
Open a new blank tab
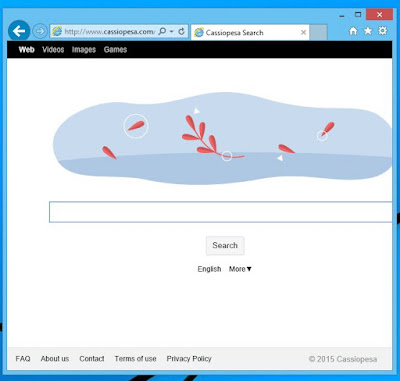pyautogui.click(x=319, y=33)
